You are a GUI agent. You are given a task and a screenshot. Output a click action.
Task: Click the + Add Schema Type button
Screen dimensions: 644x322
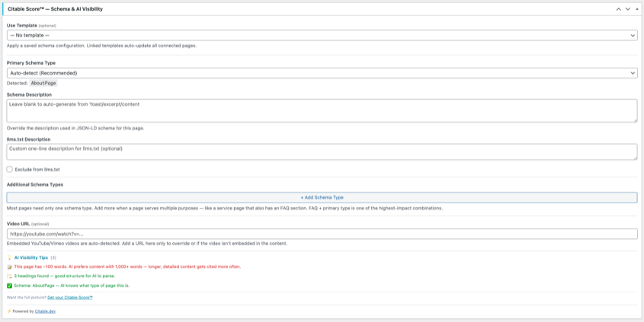322,197
